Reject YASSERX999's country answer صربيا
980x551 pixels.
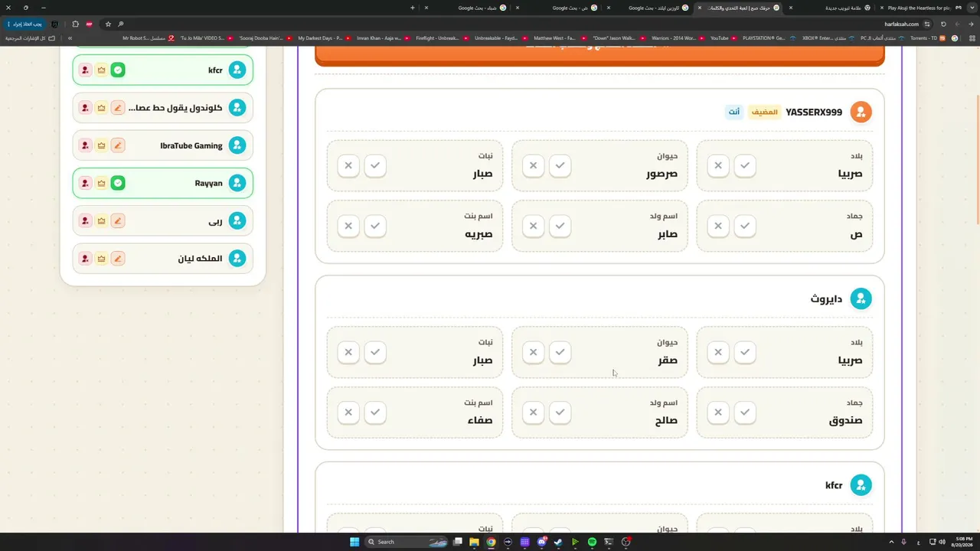[718, 165]
